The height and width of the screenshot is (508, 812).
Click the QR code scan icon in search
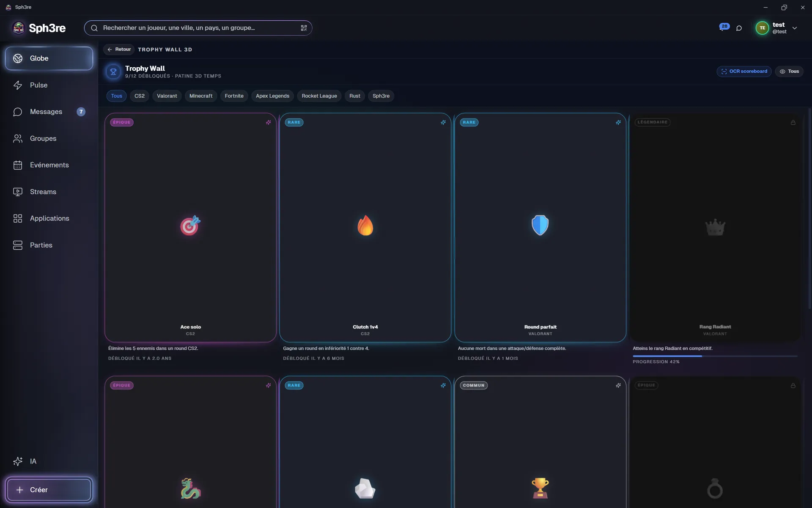[x=304, y=28]
